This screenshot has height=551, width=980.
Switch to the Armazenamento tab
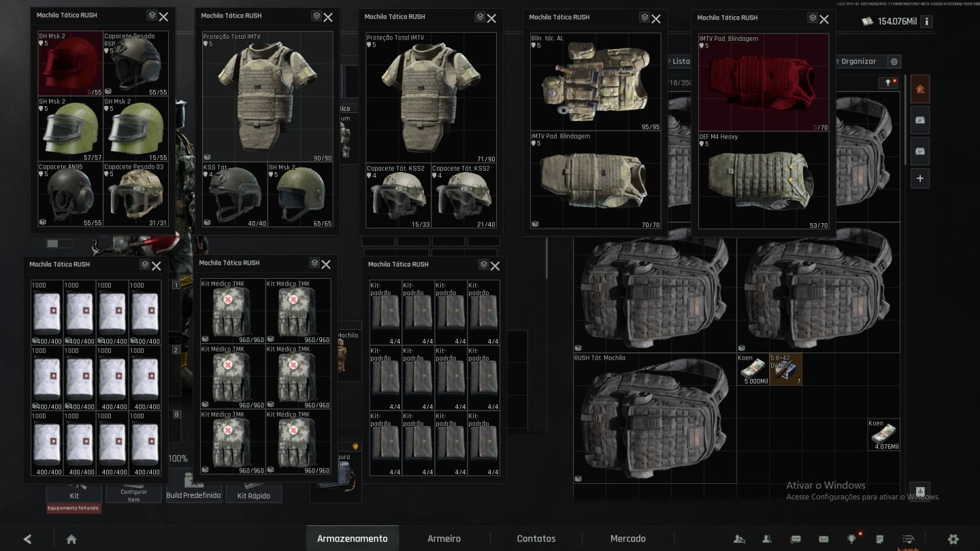pos(353,538)
